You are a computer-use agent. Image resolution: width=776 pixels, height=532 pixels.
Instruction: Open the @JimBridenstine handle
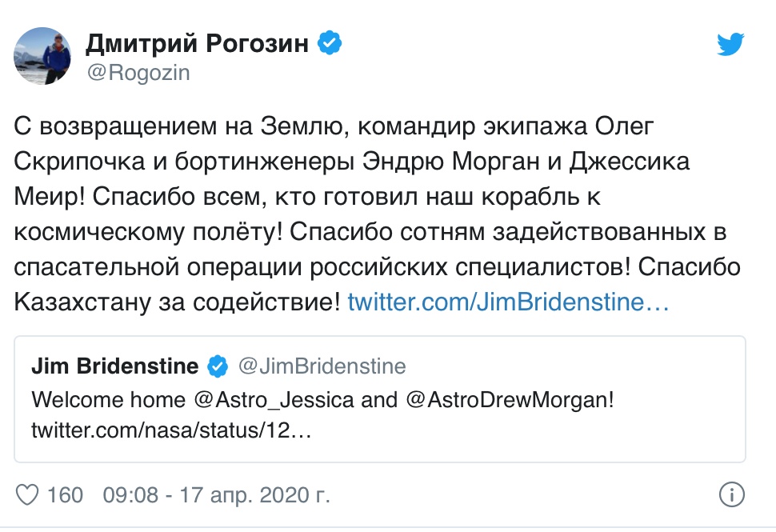322,366
